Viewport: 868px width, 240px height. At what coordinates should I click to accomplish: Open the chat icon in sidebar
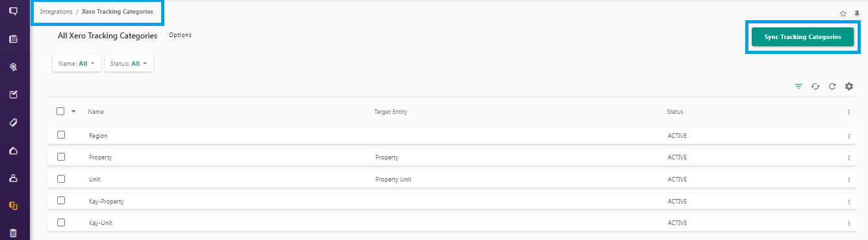tap(13, 11)
